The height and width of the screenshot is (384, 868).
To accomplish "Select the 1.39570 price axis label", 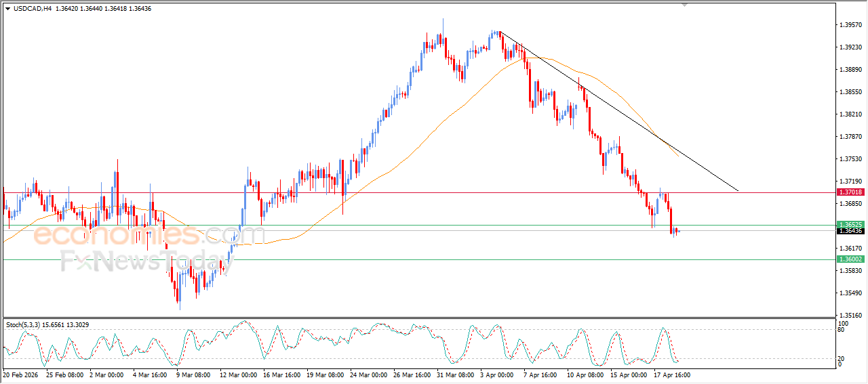I will [x=850, y=25].
